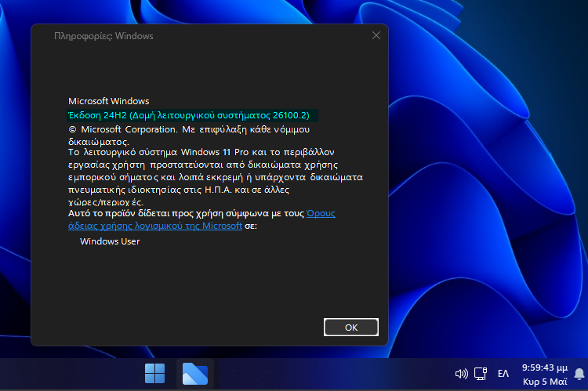Close the Πληροφορίες: Windows dialog
The image size is (588, 391).
pyautogui.click(x=376, y=35)
